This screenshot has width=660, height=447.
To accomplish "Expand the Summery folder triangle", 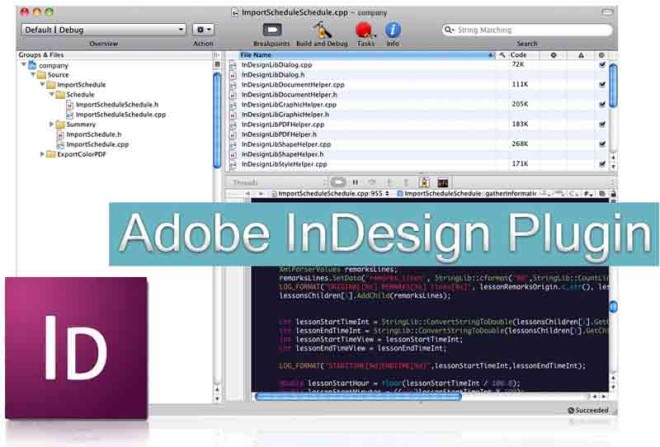I will [51, 124].
